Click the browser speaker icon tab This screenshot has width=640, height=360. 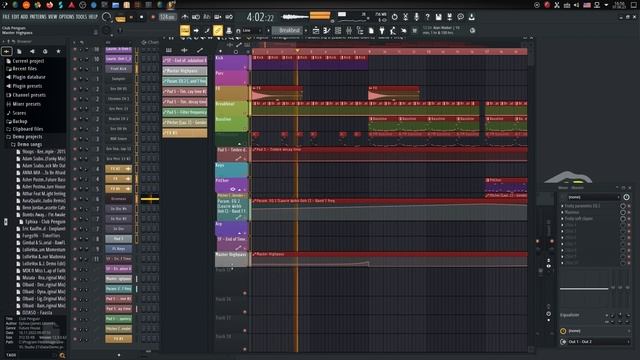point(32,51)
